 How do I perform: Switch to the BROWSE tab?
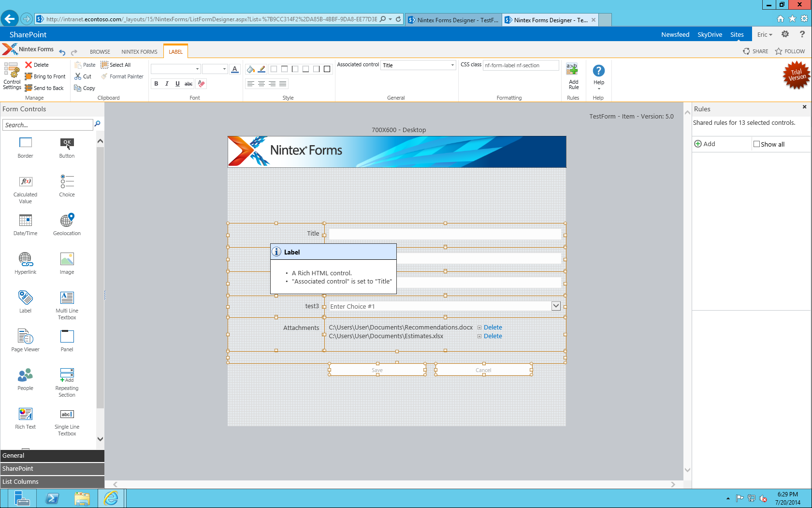point(100,52)
